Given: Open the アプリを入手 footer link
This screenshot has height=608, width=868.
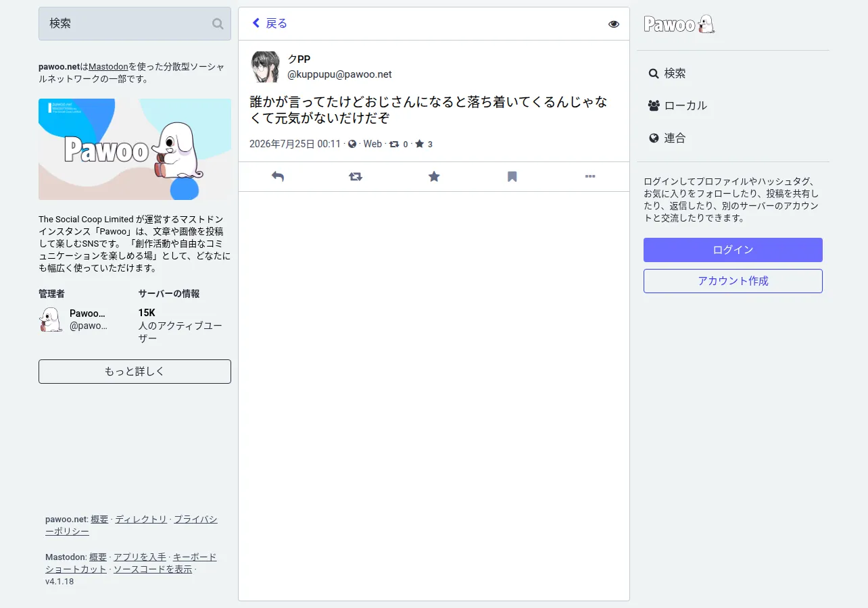Looking at the screenshot, I should tap(140, 557).
